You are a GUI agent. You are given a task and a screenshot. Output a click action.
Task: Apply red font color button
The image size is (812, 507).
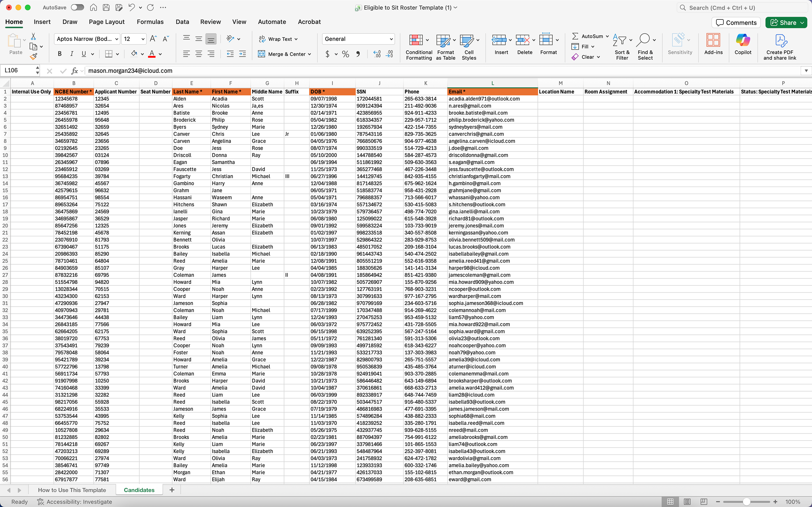152,54
